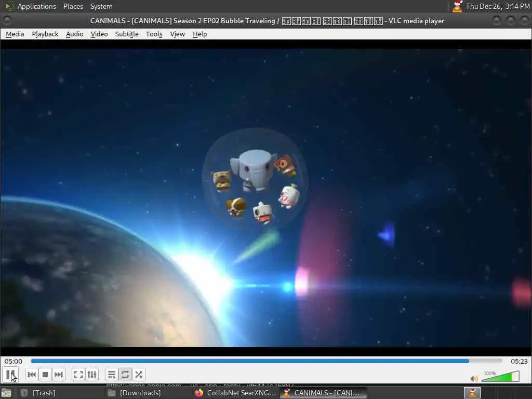Click the VLC window title bar text
Image resolution: width=532 pixels, height=399 pixels.
click(268, 21)
